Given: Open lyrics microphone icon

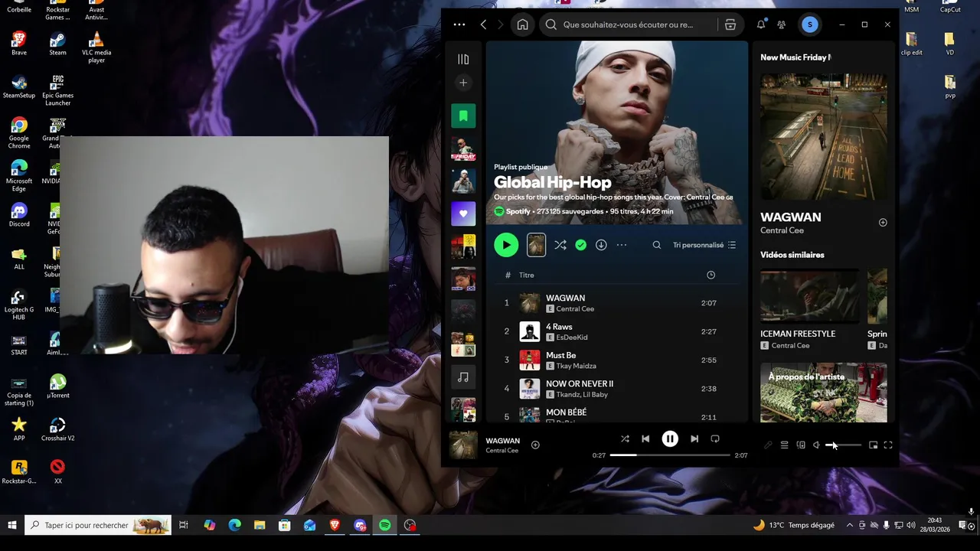Looking at the screenshot, I should click(768, 445).
